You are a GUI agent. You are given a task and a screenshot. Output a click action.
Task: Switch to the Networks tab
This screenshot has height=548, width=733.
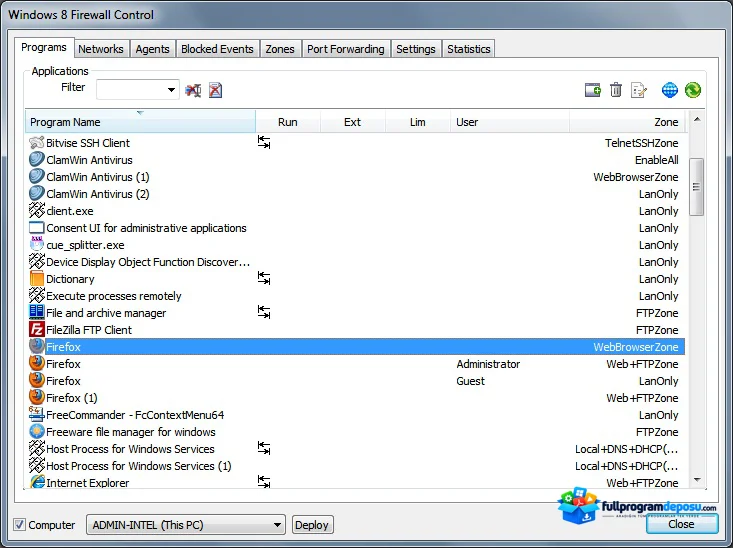coord(101,49)
